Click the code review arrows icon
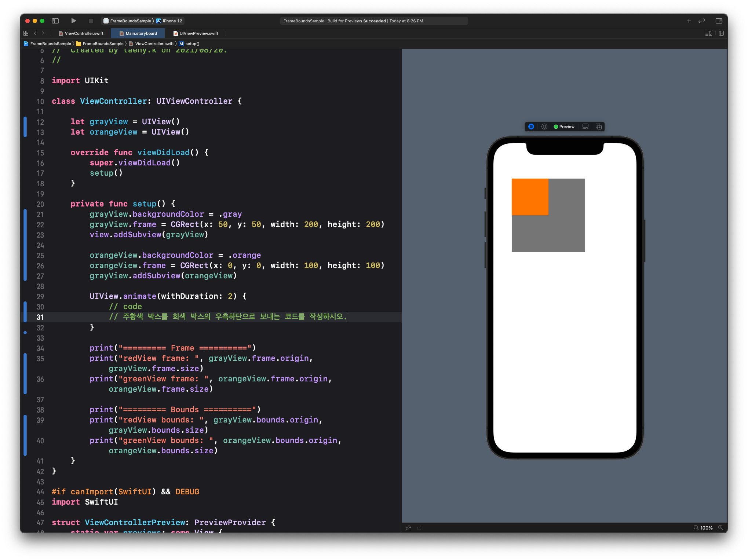Screen dimensions: 748x560 click(702, 21)
